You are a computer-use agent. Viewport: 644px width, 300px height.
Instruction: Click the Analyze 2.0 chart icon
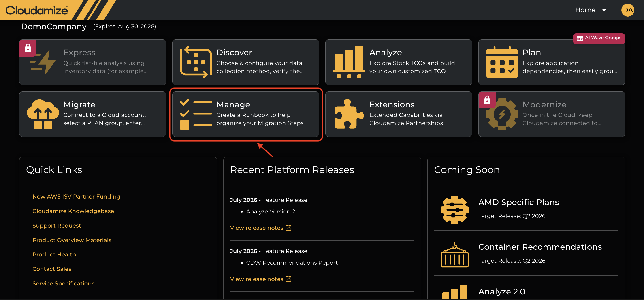point(454,292)
